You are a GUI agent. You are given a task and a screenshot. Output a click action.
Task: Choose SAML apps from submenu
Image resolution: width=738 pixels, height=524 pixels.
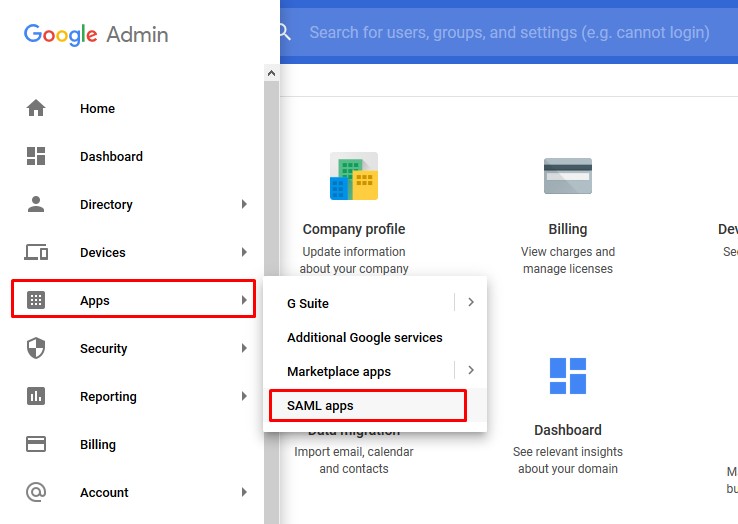[x=320, y=406]
